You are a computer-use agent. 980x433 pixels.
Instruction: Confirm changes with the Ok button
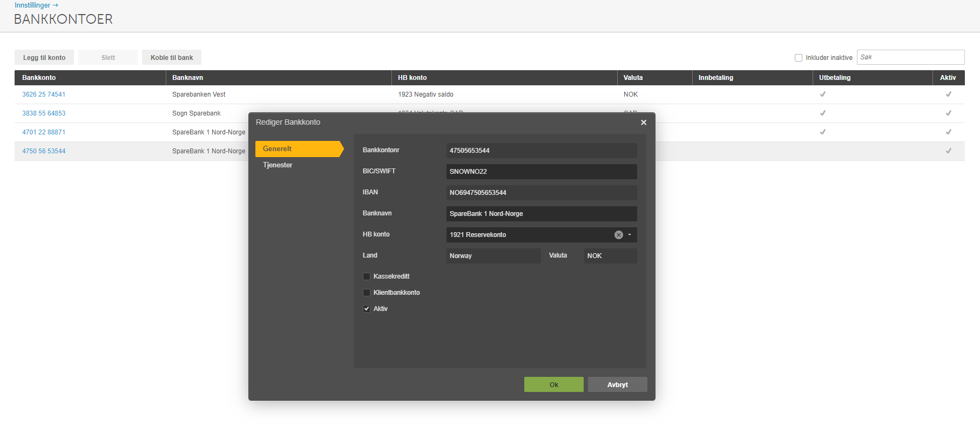coord(553,384)
